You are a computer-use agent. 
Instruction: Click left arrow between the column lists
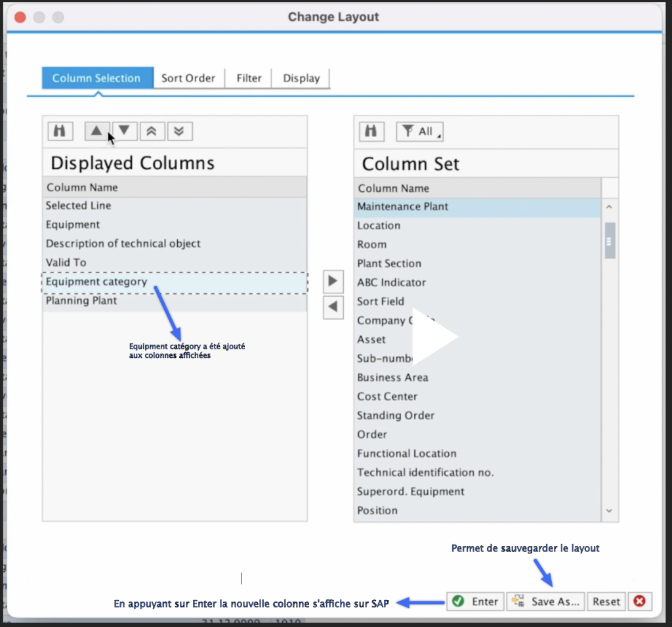(333, 307)
